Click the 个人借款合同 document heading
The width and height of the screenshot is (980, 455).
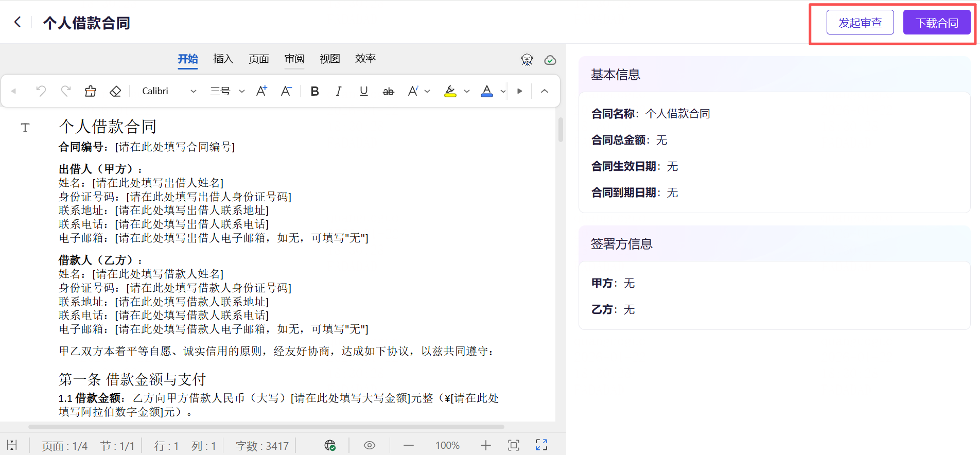pos(108,126)
